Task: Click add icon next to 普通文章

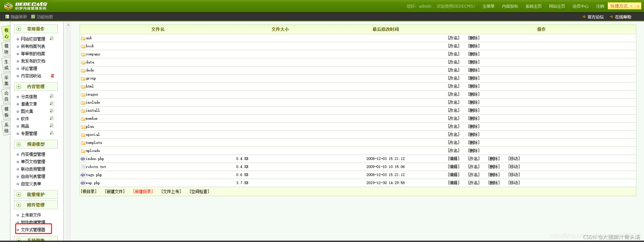Action: (52, 104)
